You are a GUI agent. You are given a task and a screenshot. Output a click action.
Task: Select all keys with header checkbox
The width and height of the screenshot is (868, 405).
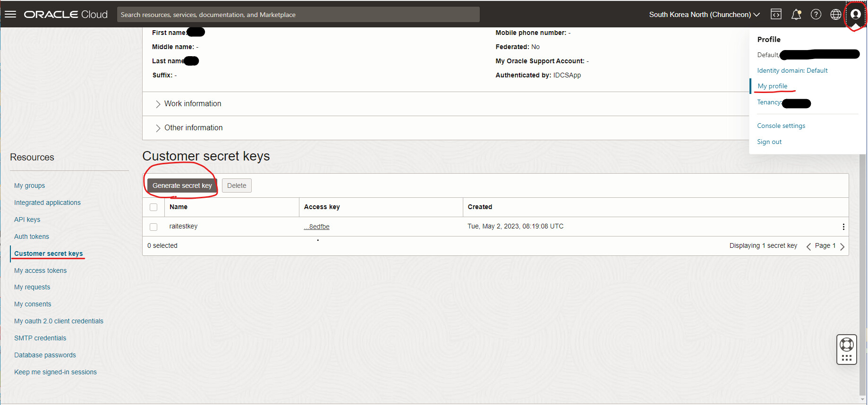tap(153, 207)
